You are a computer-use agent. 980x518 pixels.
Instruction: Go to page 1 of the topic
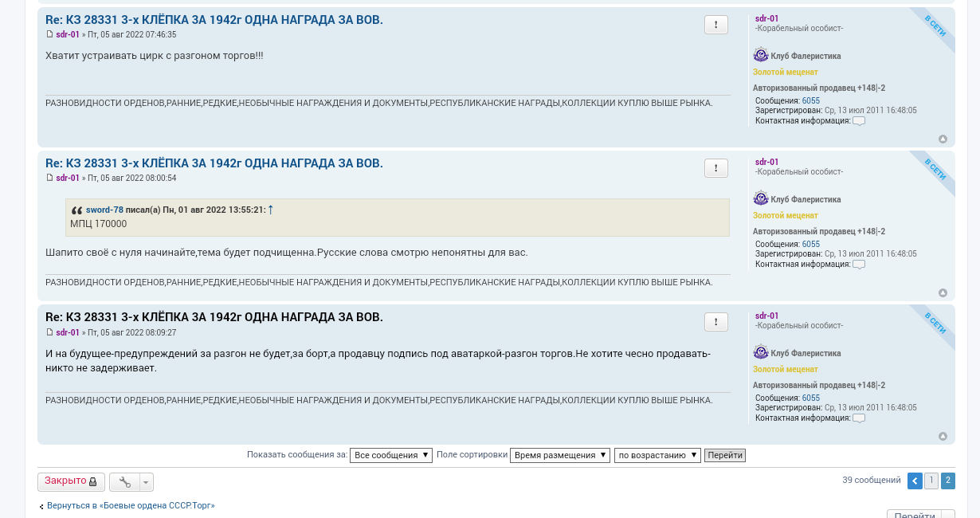[931, 481]
